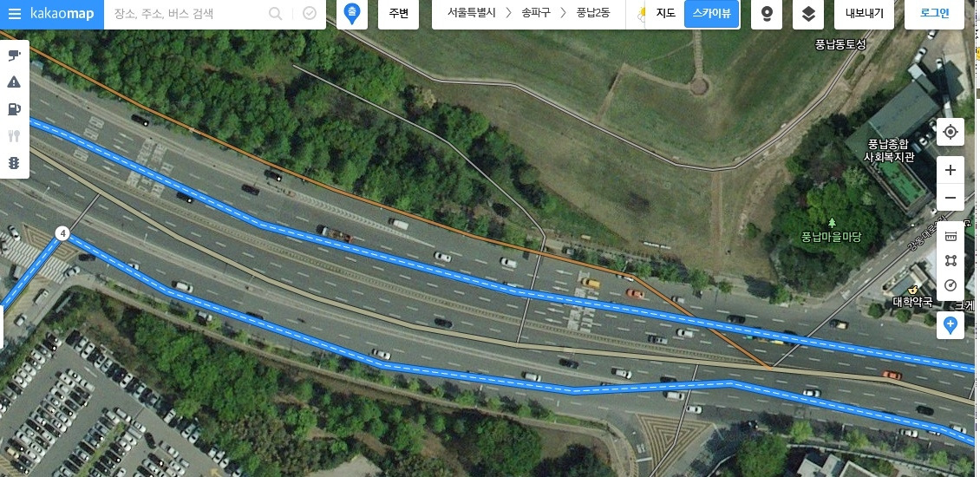Viewport: 980px width, 477px height.
Task: Select the distance ruler tool
Action: pyautogui.click(x=950, y=236)
